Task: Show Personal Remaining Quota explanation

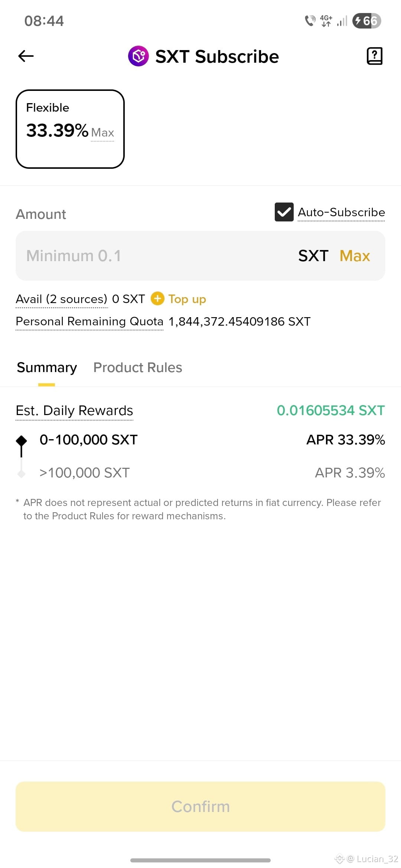Action: pyautogui.click(x=89, y=321)
